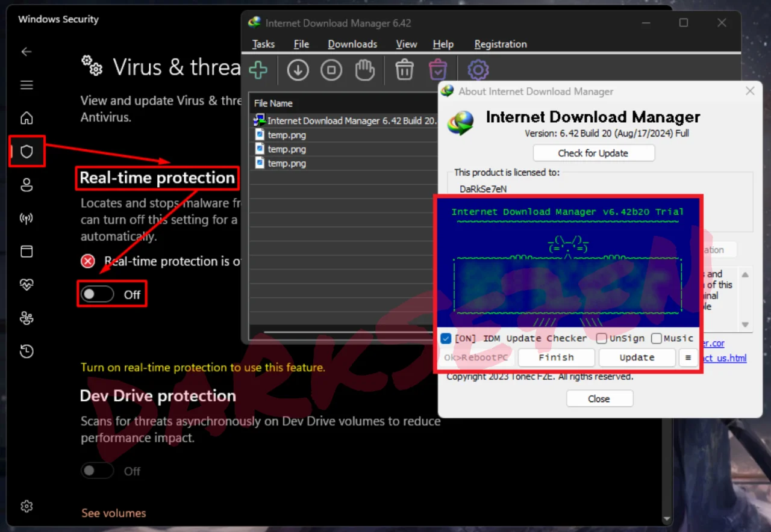
Task: Open the File menu in IDM
Action: click(301, 44)
